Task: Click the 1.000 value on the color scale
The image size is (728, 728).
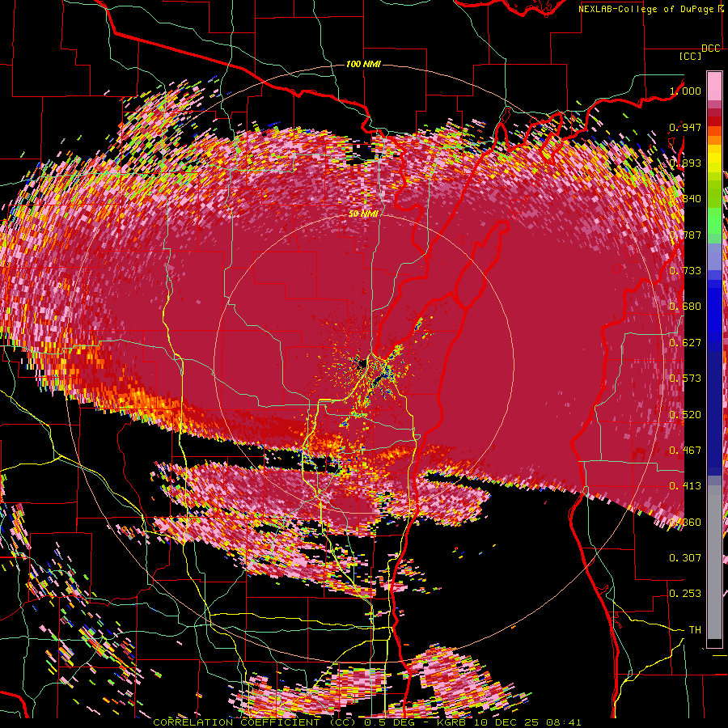Action: click(685, 91)
